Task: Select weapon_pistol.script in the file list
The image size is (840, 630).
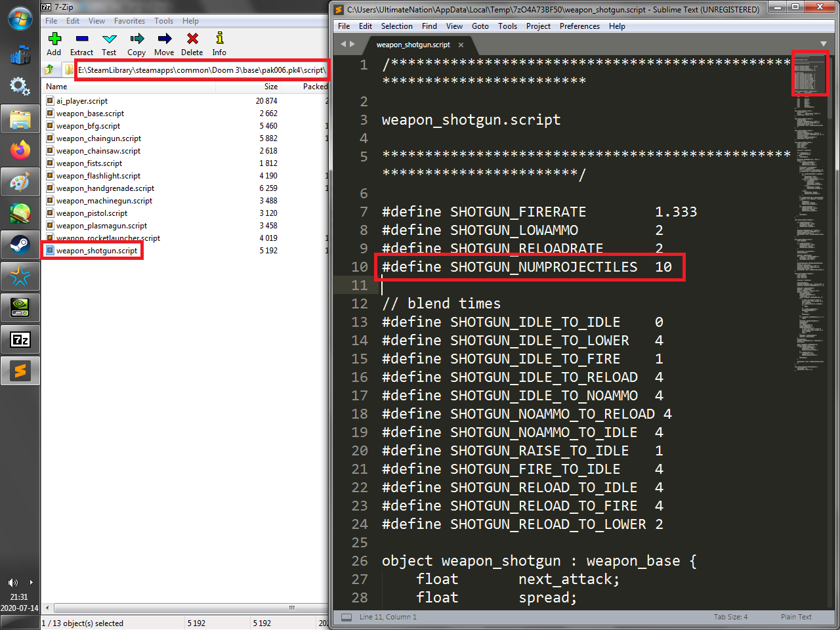Action: (91, 213)
